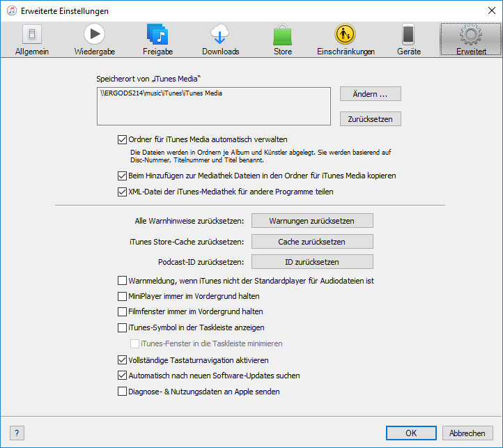This screenshot has height=448, width=503.
Task: Click the Podcast-ID zurücksetzen label
Action: (201, 262)
